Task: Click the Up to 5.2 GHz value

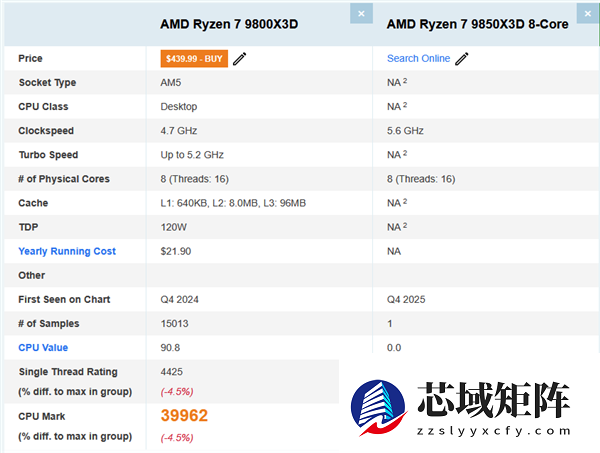Action: (x=192, y=155)
